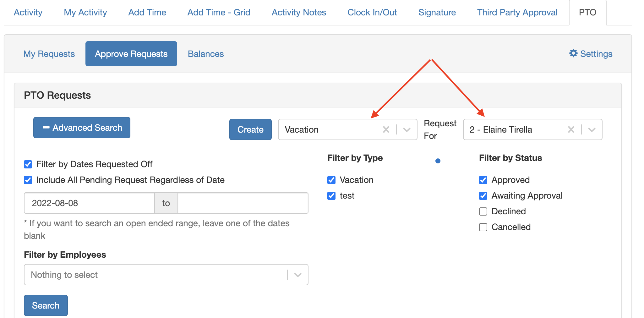644x318 pixels.
Task: Click the Nothing to select employees field
Action: [166, 275]
